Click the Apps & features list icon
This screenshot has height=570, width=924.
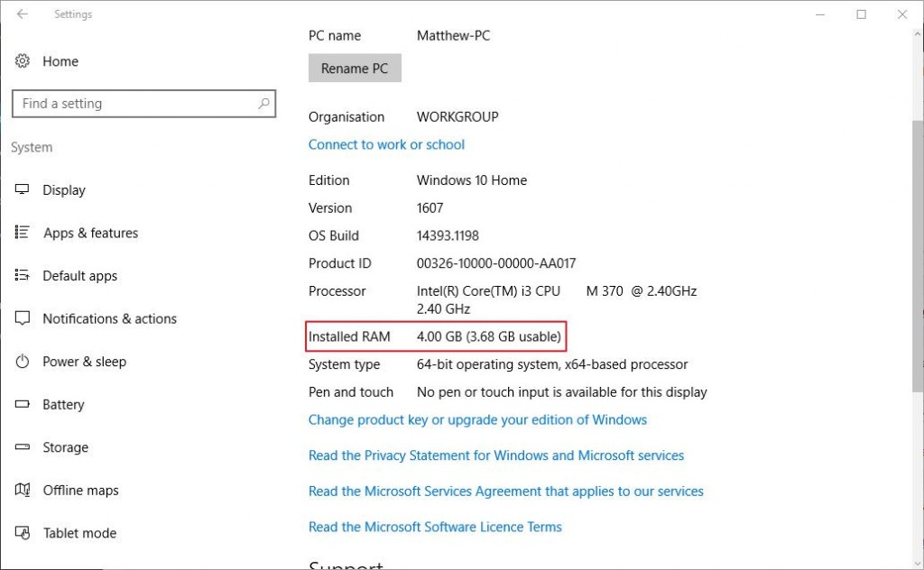point(24,233)
